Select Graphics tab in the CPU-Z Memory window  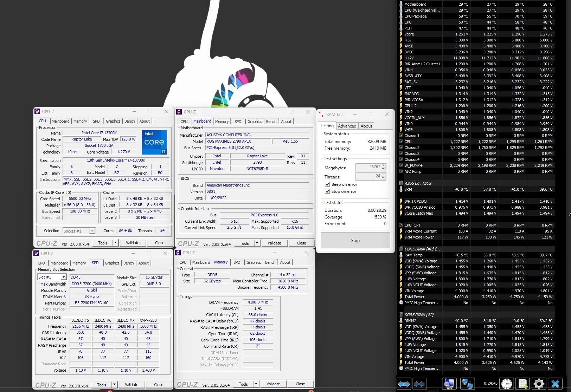(x=254, y=262)
